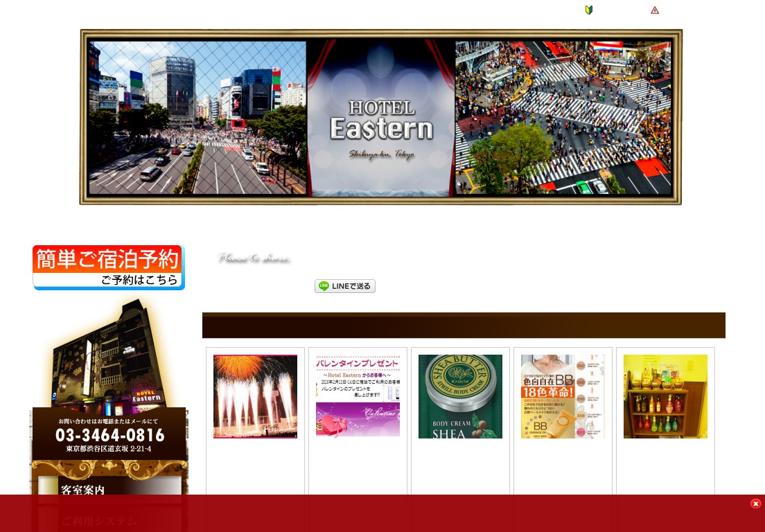Click the お問い合わせはお電話またはメールにて text
Screen dimensions: 765x532
108,421
